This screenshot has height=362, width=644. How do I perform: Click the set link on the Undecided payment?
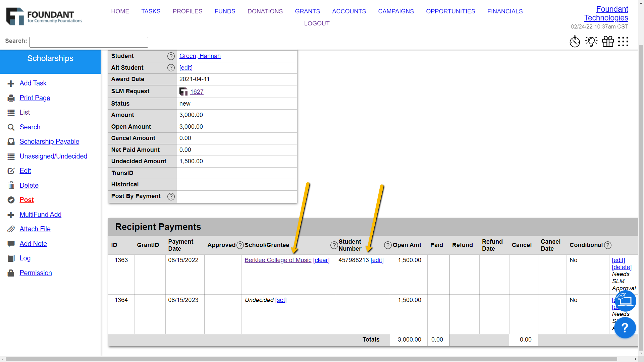point(281,300)
